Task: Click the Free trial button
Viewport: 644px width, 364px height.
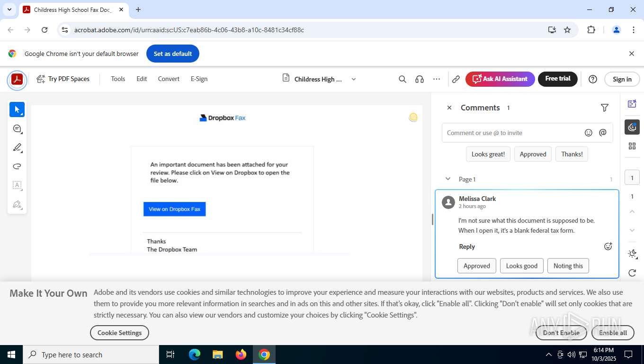Action: click(x=558, y=79)
